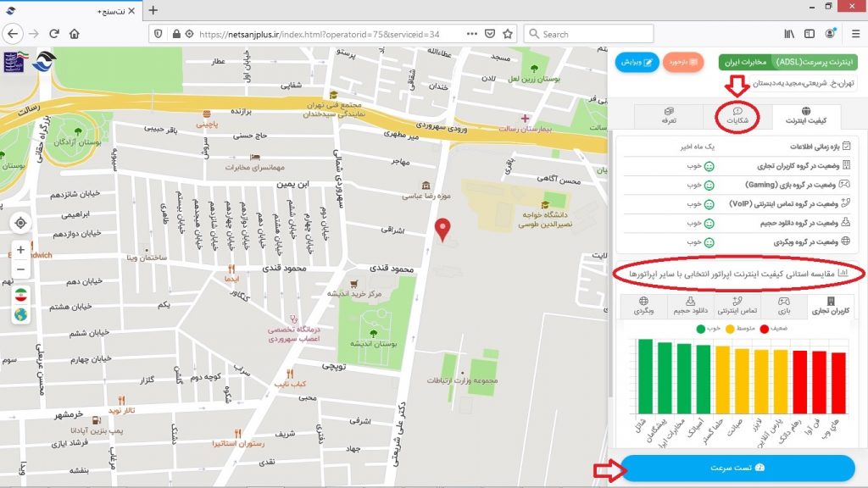The height and width of the screenshot is (488, 868).
Task: Save page to Pocket
Action: [x=490, y=34]
